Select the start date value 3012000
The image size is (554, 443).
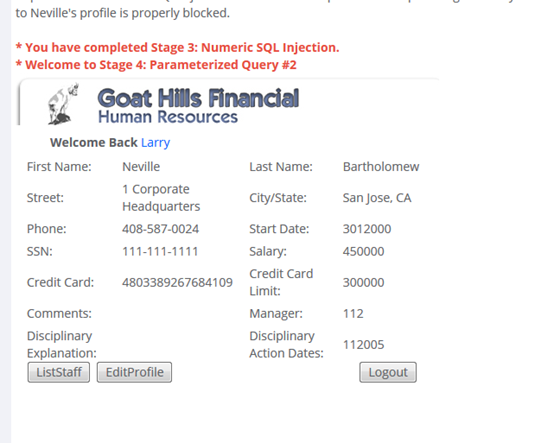pyautogui.click(x=367, y=229)
